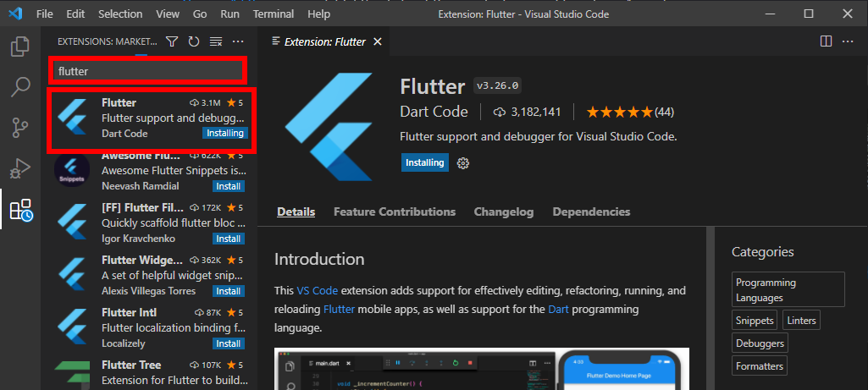Click the demo screenshot in the Introduction
The height and width of the screenshot is (390, 868).
click(x=482, y=368)
